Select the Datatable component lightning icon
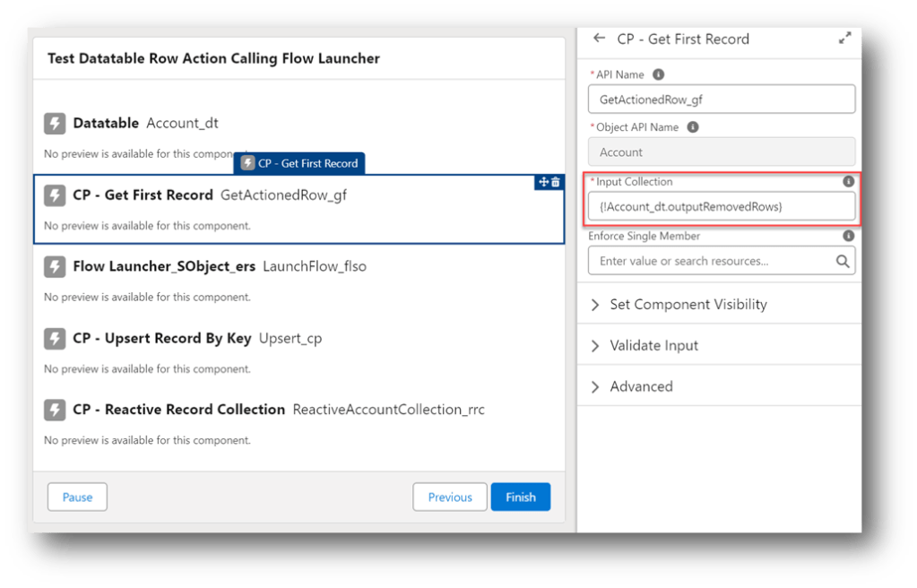 55,124
